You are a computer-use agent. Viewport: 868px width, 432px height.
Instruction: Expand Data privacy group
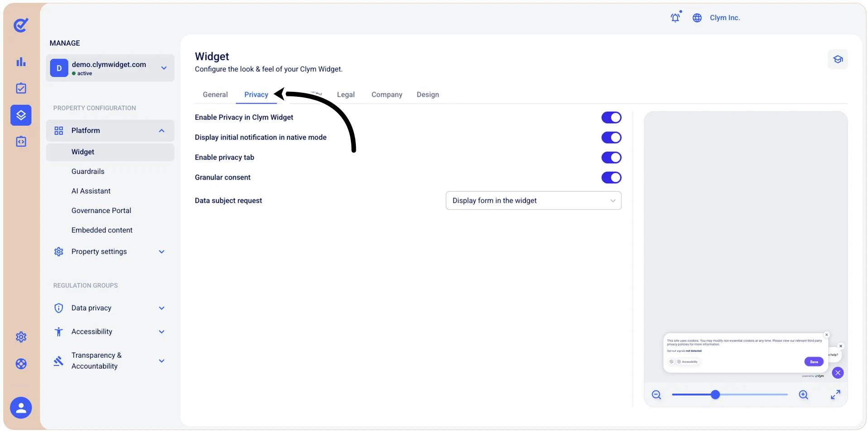tap(110, 308)
